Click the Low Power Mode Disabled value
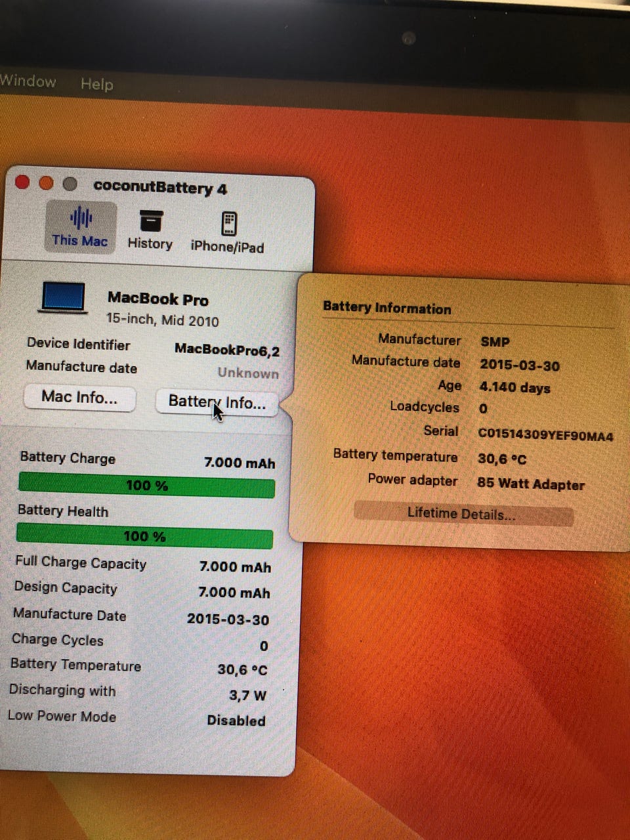630x840 pixels. pyautogui.click(x=236, y=721)
